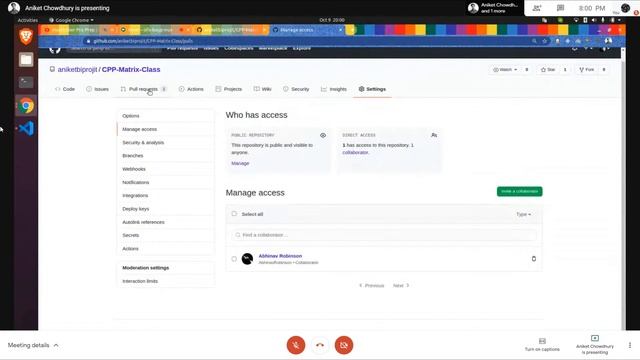Open Autolink references settings
This screenshot has width=640, height=360.
click(166, 222)
